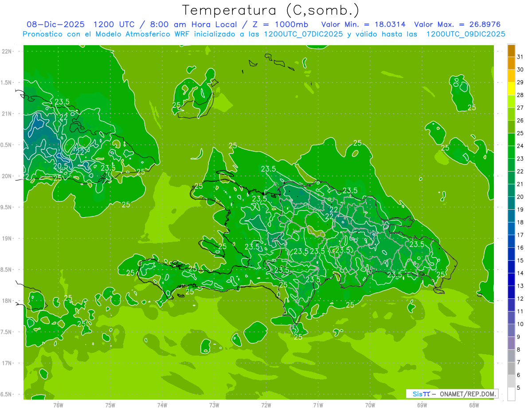The width and height of the screenshot is (532, 411).
Task: Click the "1.5N" latitude axis label
Action: pos(6,82)
